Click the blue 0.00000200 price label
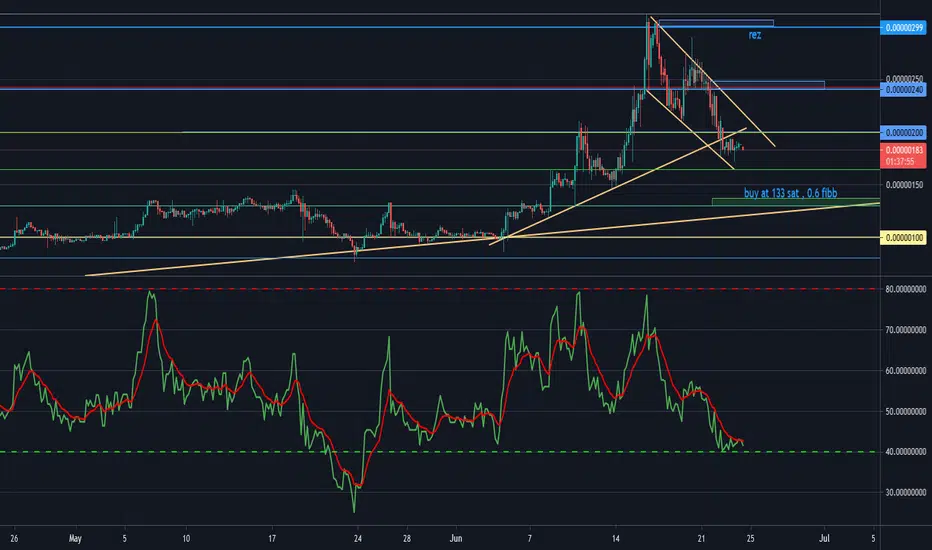 coord(903,133)
